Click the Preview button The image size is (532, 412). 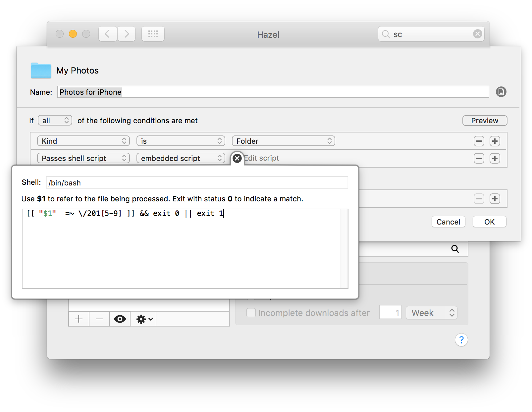point(484,121)
